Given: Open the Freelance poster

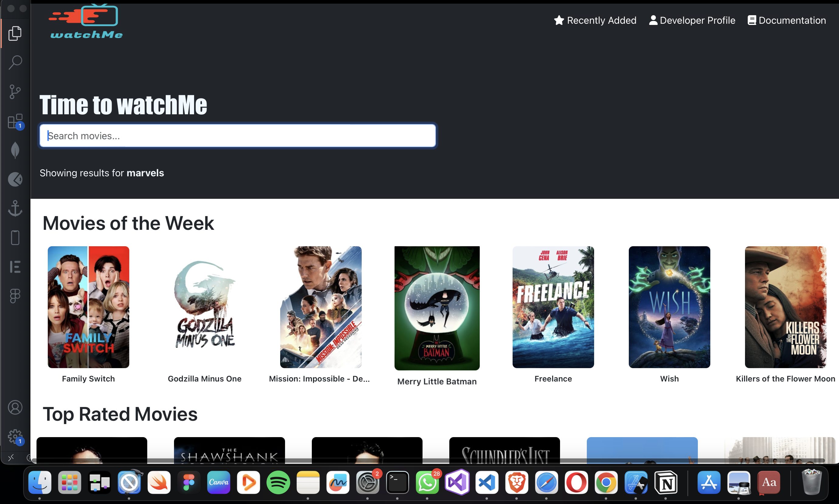Looking at the screenshot, I should [x=553, y=307].
